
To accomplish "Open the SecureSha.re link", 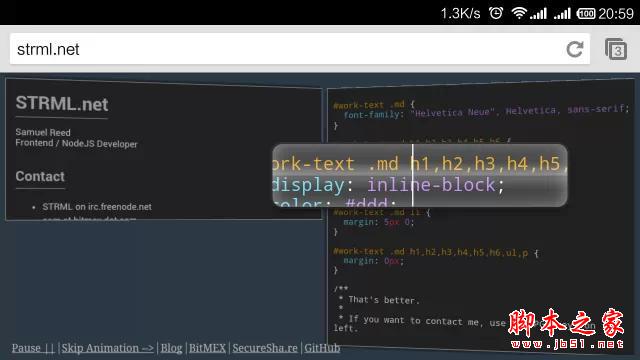I will click(x=265, y=348).
